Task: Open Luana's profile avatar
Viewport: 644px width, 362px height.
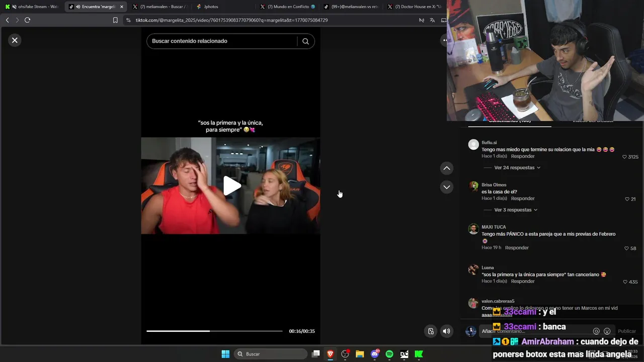Action: click(473, 269)
